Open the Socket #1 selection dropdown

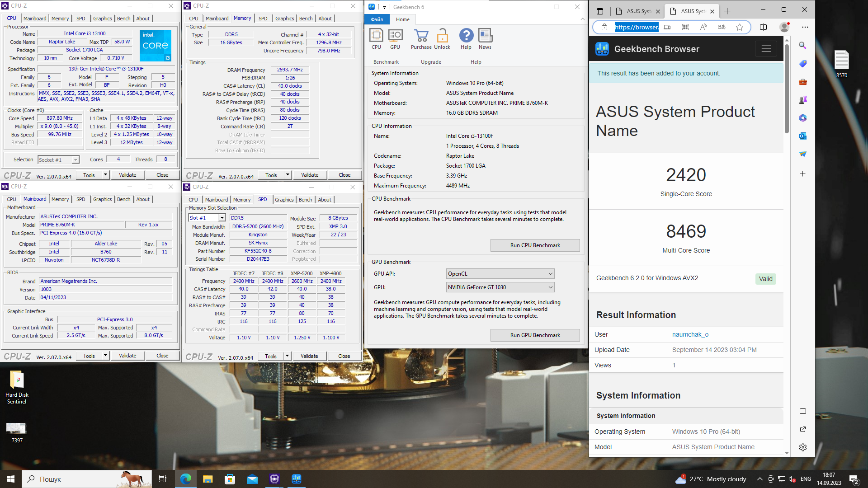pyautogui.click(x=58, y=160)
